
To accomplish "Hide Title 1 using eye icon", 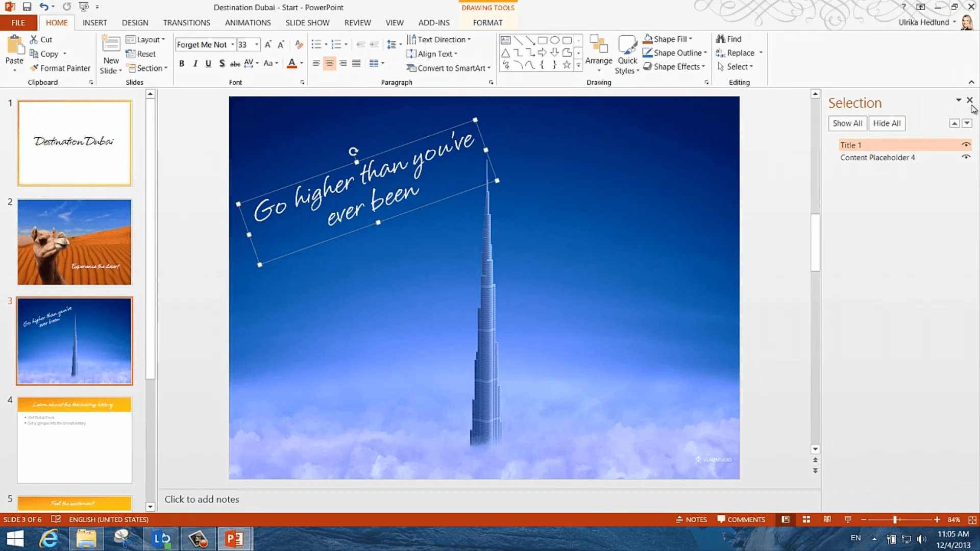I will coord(966,145).
